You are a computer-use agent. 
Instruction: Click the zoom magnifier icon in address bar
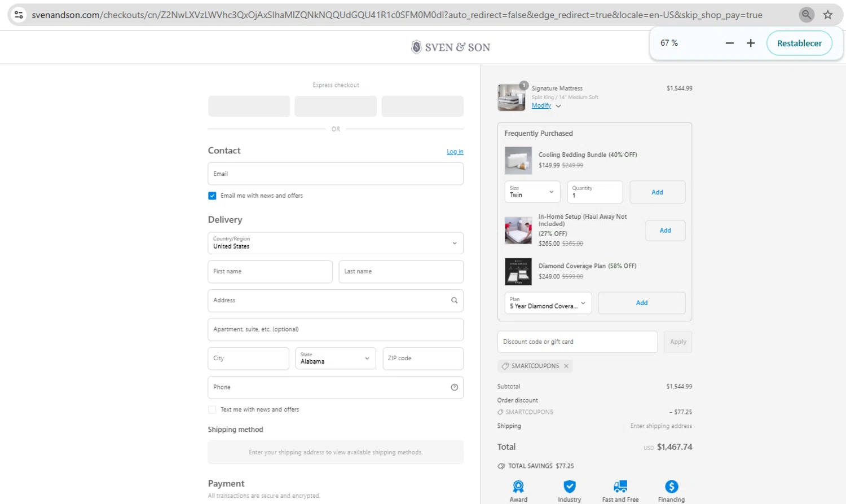pyautogui.click(x=807, y=15)
